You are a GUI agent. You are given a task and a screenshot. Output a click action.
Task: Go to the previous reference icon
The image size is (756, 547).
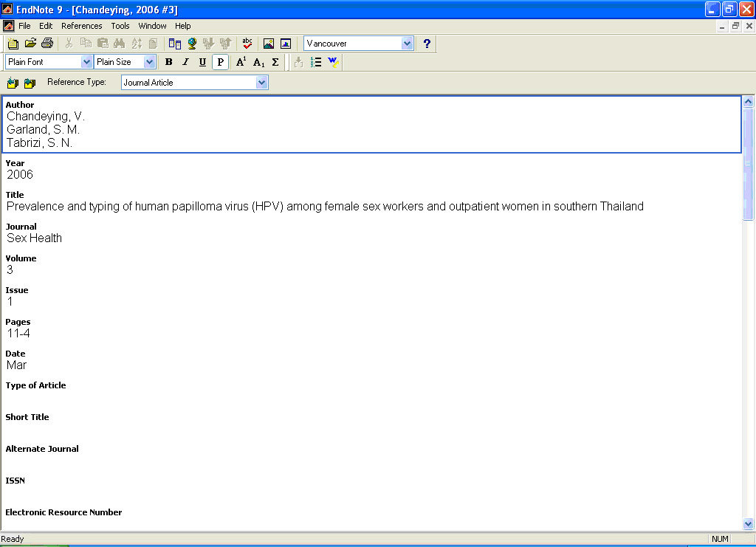pos(13,83)
